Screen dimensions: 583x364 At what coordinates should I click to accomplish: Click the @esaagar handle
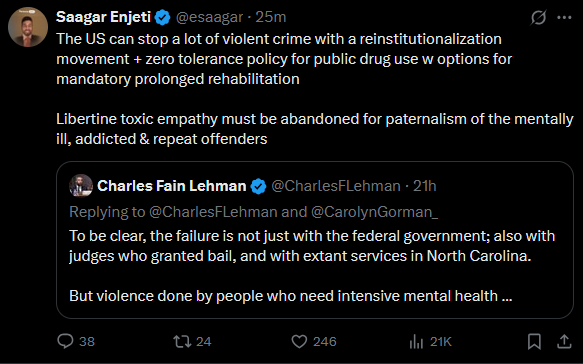(x=209, y=17)
